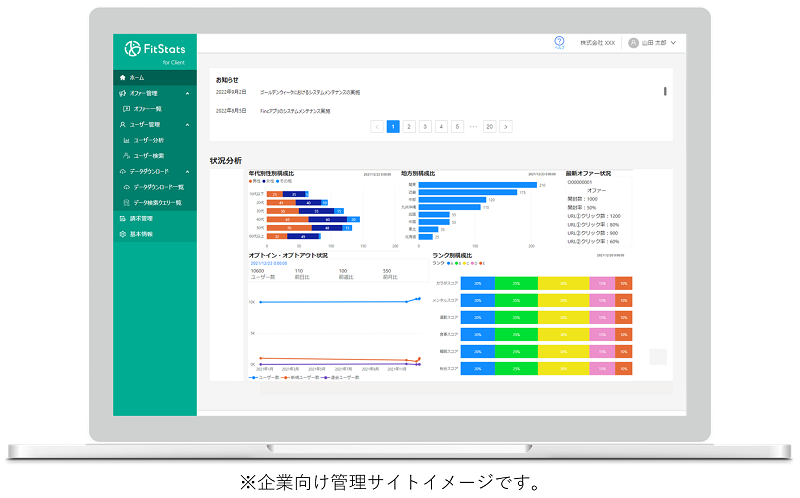Click the pagination ellipsis to jump pages
The height and width of the screenshot is (498, 800).
[x=473, y=127]
